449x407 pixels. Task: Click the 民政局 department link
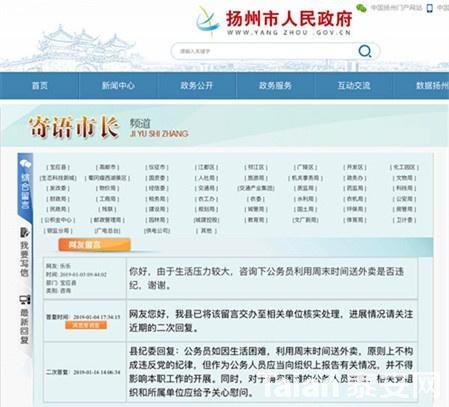coord(58,209)
